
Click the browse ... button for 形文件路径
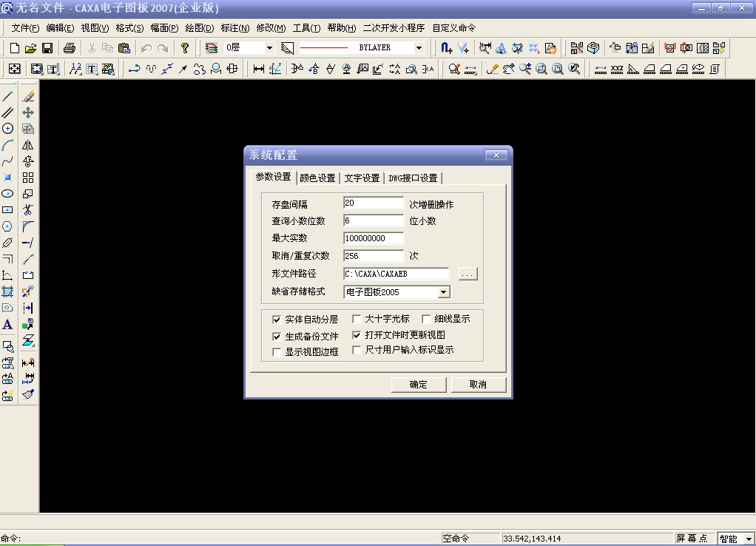(468, 274)
